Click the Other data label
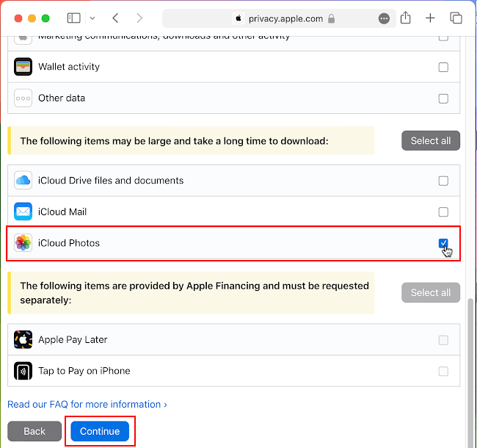 pos(62,98)
